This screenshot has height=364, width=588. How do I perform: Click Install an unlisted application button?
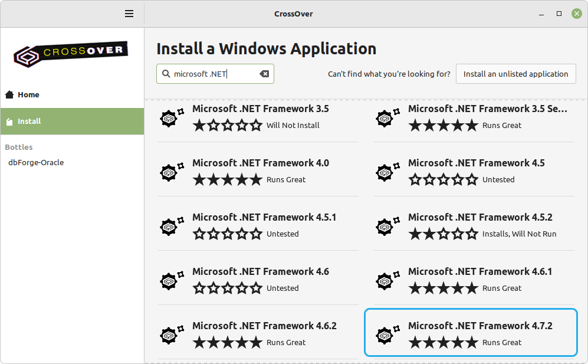515,74
